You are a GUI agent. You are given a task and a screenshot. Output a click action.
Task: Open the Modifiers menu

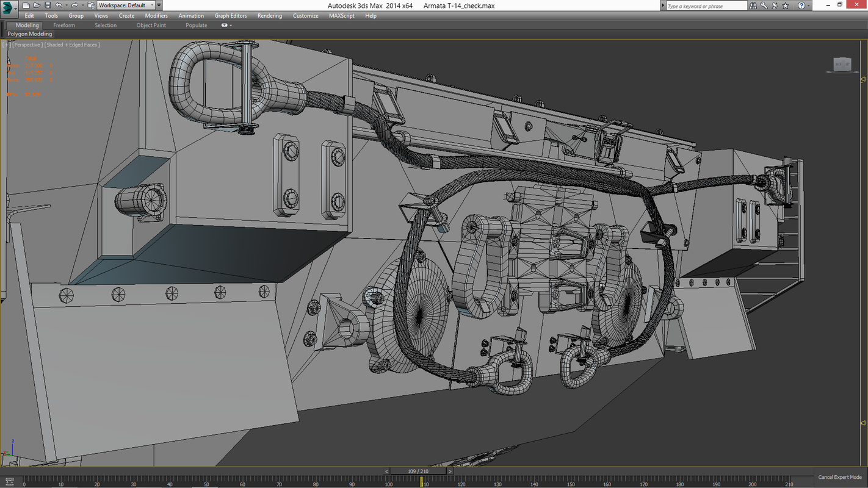click(x=156, y=16)
